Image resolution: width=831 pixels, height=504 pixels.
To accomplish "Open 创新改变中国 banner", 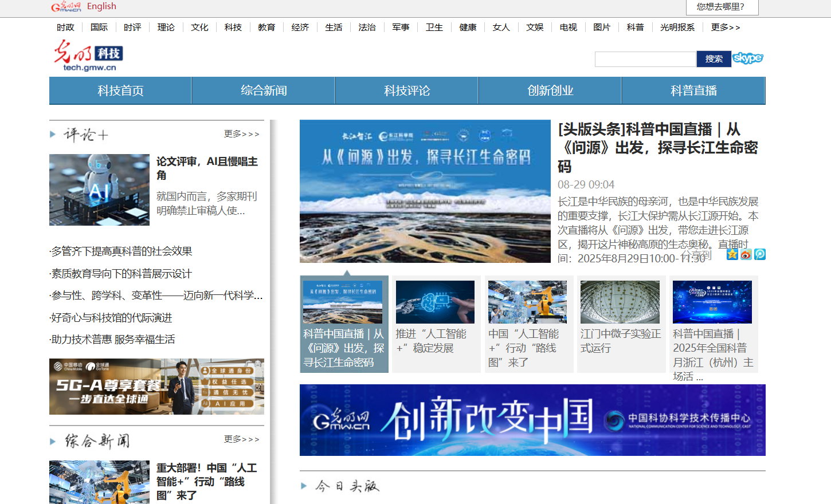I will (532, 420).
